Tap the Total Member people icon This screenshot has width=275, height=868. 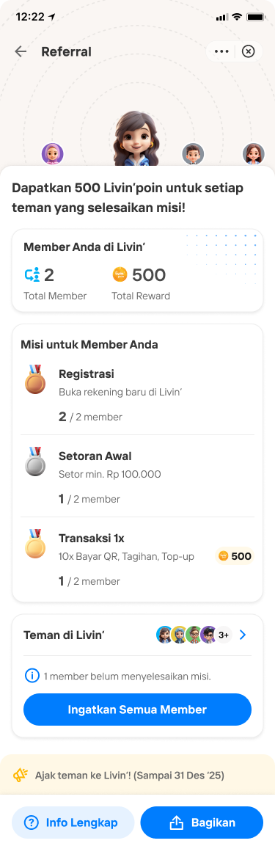(x=33, y=274)
